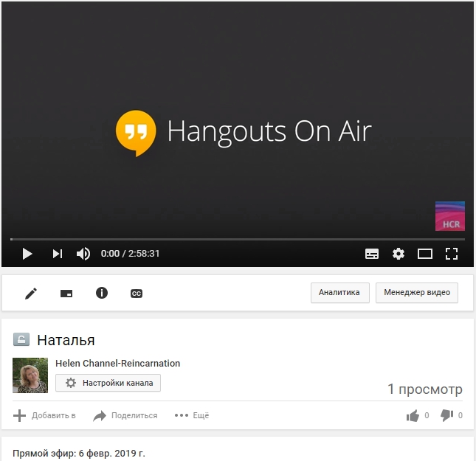
Task: Expand the Ещё options menu
Action: (192, 415)
